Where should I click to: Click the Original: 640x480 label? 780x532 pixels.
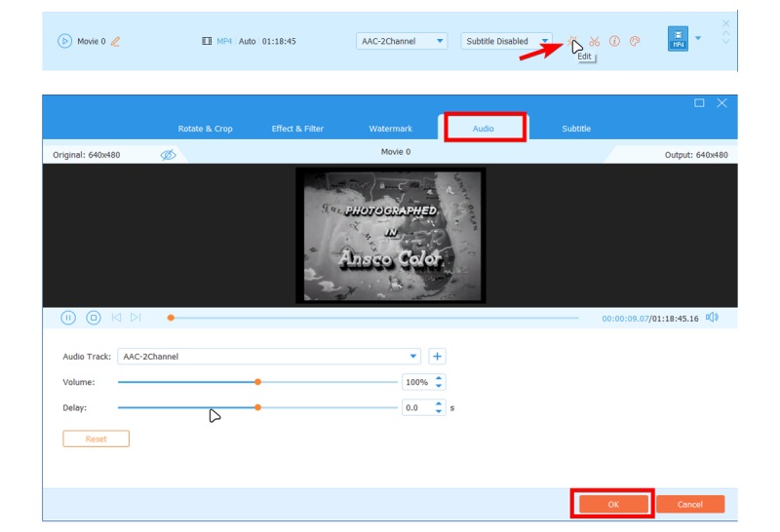(87, 155)
